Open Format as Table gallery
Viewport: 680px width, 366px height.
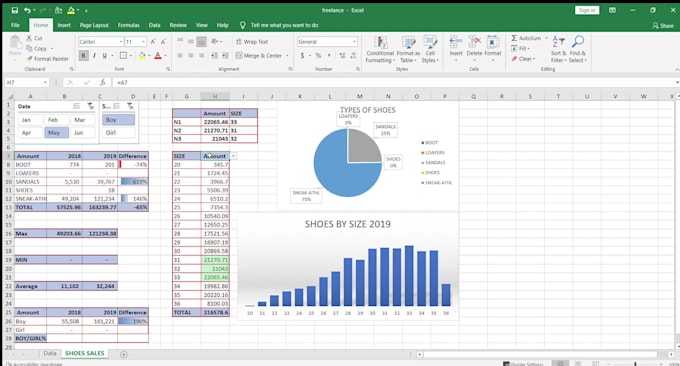tap(408, 49)
